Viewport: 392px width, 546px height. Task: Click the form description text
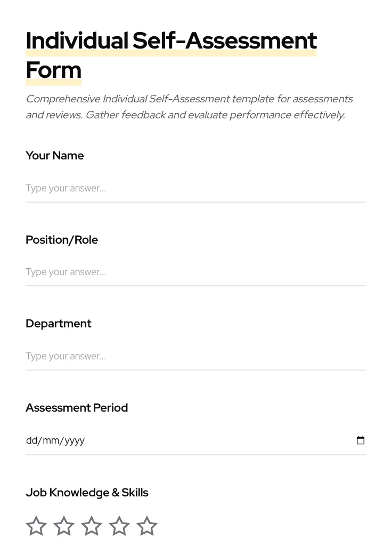pos(190,107)
